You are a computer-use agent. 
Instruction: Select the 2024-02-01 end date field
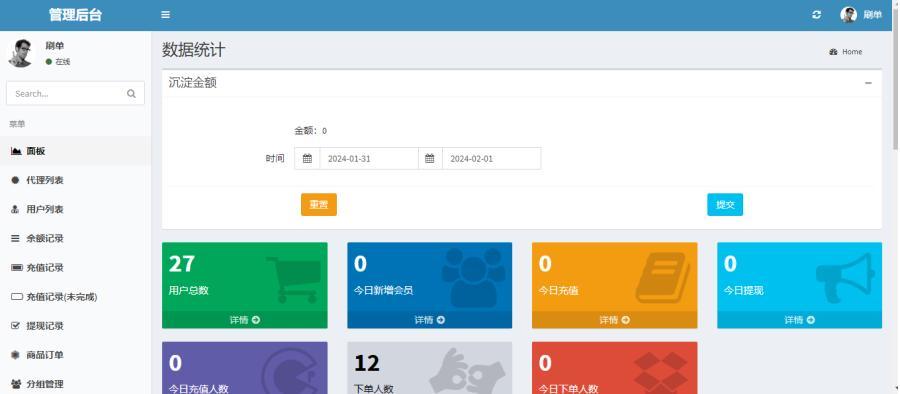(x=491, y=159)
